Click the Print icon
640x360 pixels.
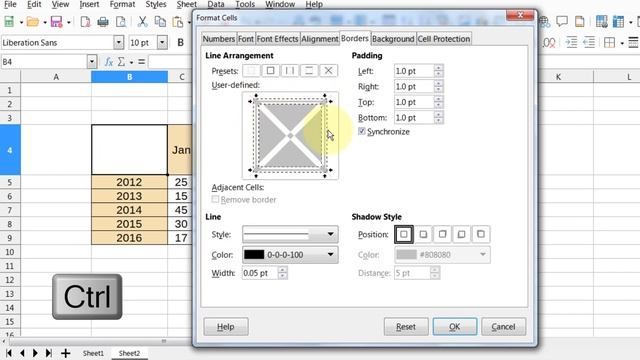[x=103, y=22]
